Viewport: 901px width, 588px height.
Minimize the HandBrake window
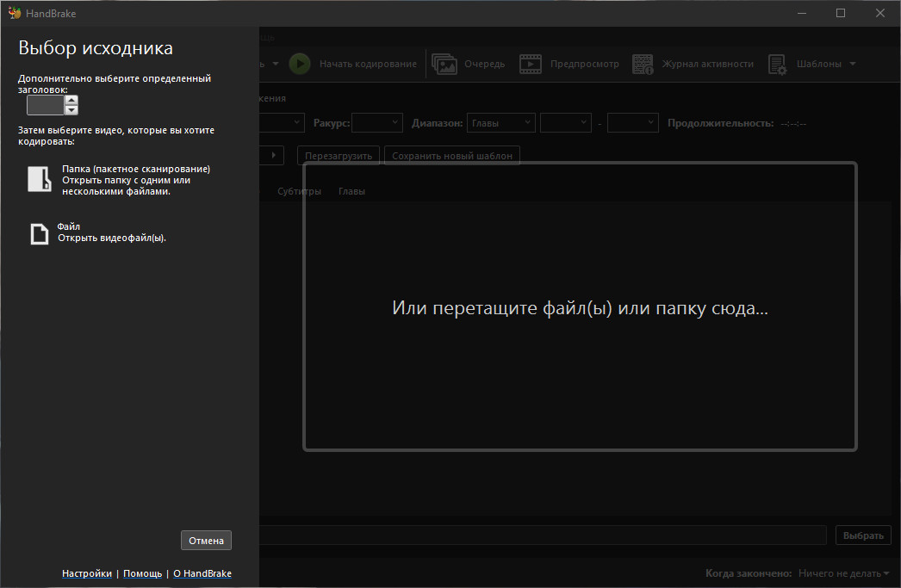click(x=802, y=13)
